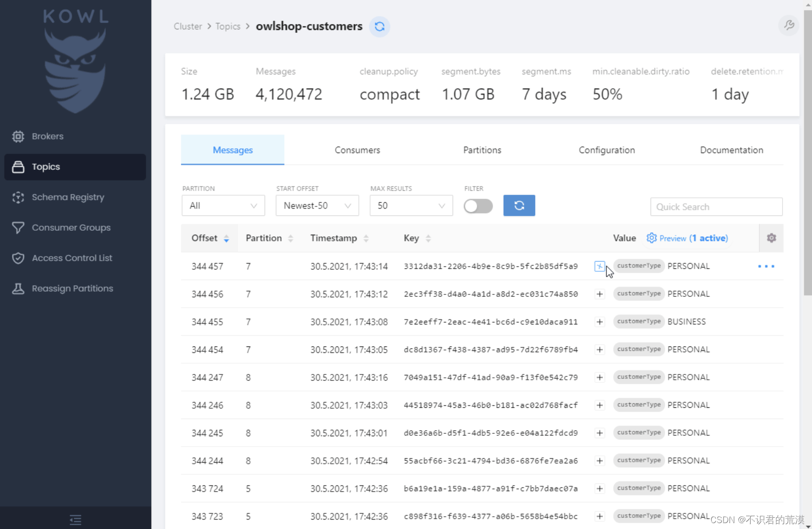The width and height of the screenshot is (812, 529).
Task: Expand the message row with offset 343 723
Action: pos(599,516)
